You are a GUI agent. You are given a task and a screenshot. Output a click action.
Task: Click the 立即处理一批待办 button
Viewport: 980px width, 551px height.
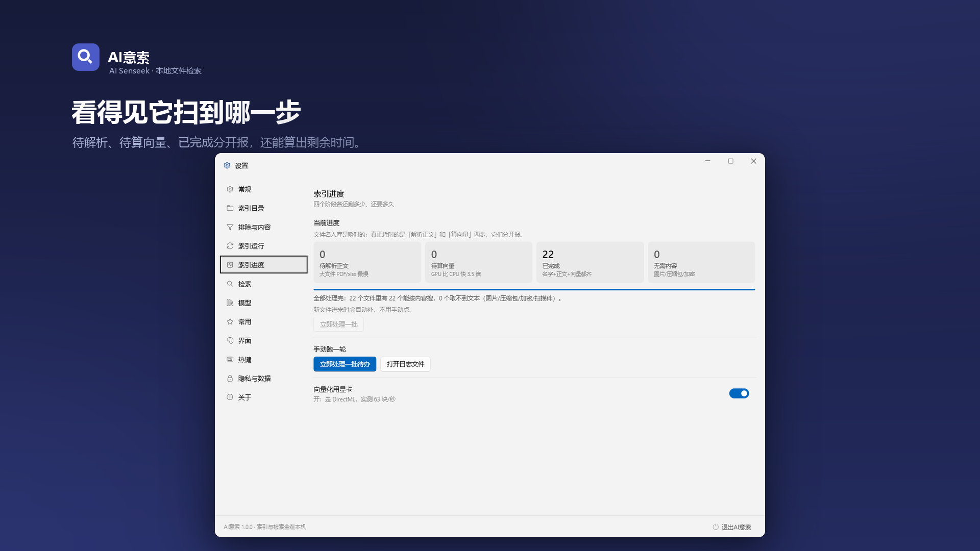(345, 364)
